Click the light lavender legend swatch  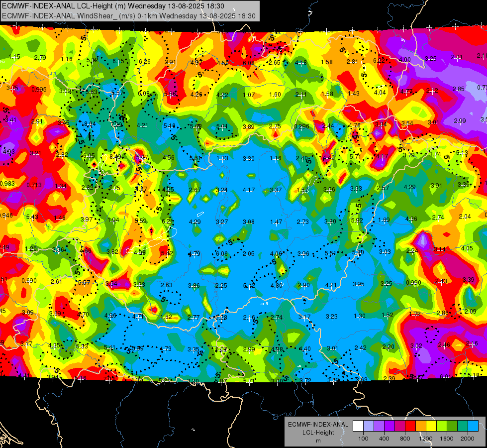coord(368,426)
